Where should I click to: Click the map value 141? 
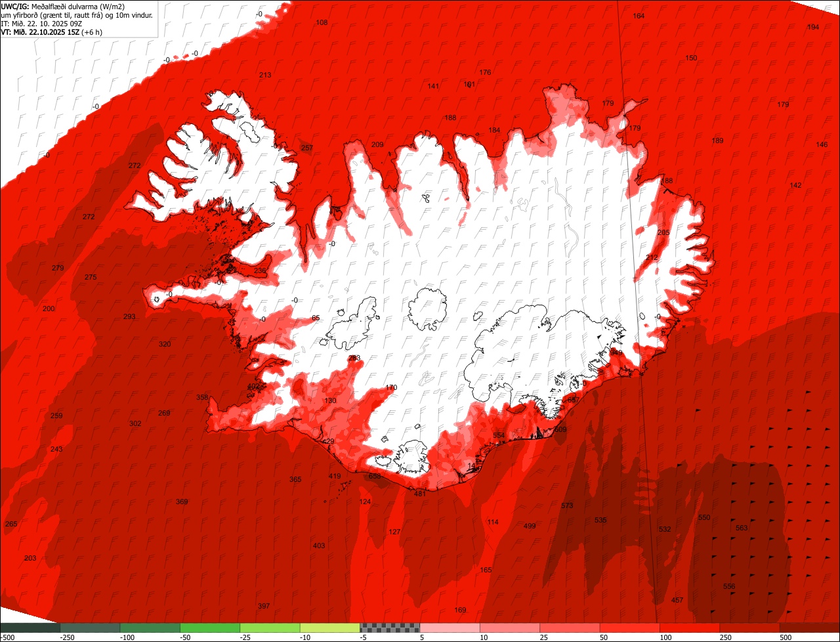pyautogui.click(x=433, y=86)
